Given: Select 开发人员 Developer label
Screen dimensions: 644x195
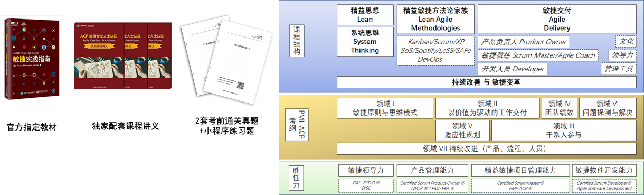Looking at the screenshot, I should click(513, 69).
